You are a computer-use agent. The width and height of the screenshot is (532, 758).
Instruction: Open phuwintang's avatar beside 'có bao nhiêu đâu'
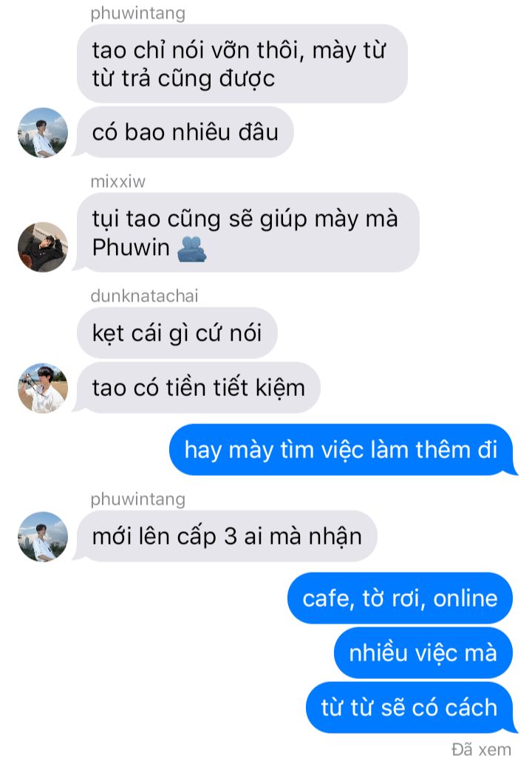click(43, 132)
